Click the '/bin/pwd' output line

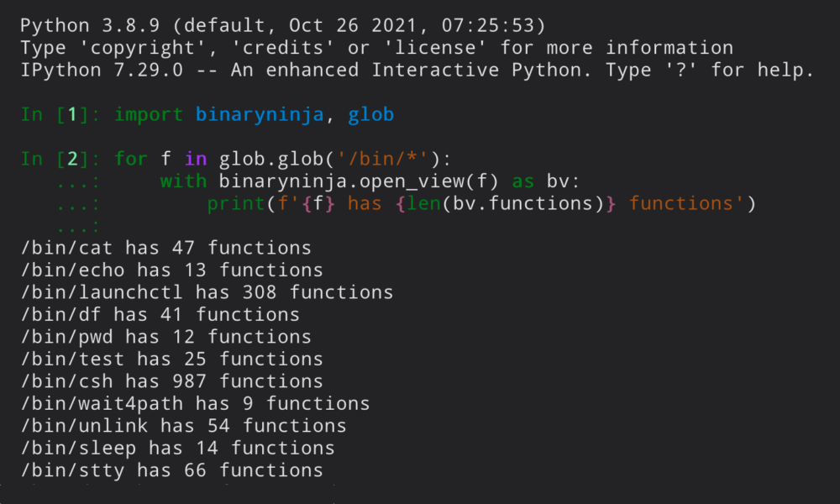[166, 337]
